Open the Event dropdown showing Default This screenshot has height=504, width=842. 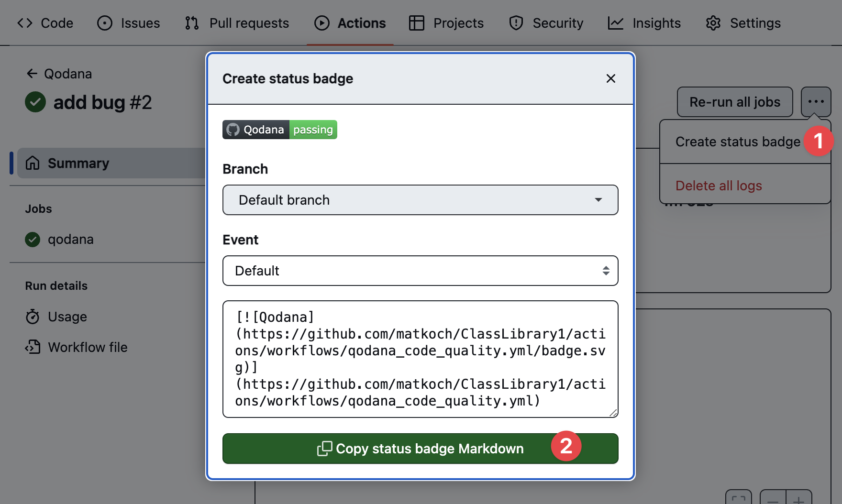coord(421,271)
